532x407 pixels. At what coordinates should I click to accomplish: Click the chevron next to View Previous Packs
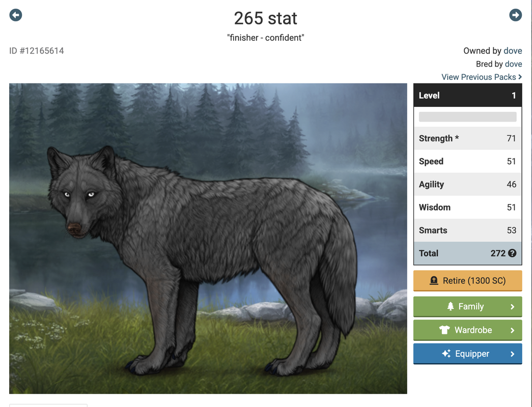tap(520, 77)
